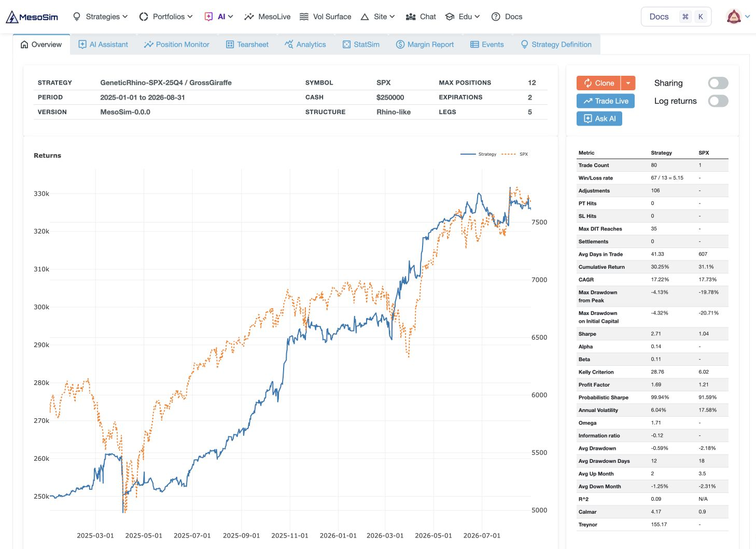
Task: Open the Events tab
Action: [487, 45]
